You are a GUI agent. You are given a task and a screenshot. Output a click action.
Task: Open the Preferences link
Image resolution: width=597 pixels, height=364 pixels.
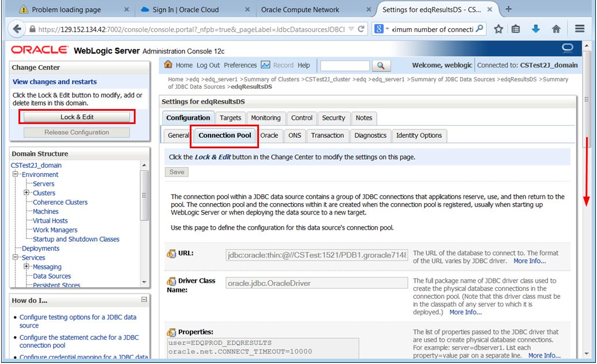coord(241,65)
